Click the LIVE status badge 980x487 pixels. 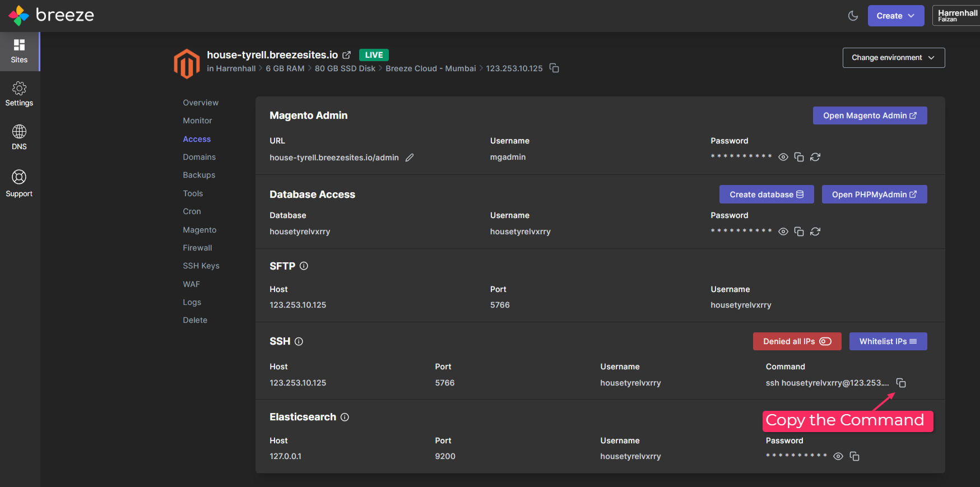point(374,55)
